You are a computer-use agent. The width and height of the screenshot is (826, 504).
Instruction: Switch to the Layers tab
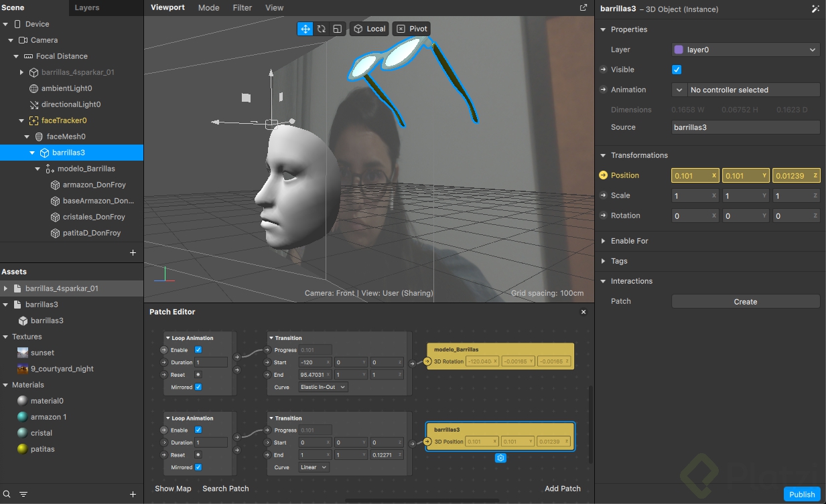coord(86,8)
